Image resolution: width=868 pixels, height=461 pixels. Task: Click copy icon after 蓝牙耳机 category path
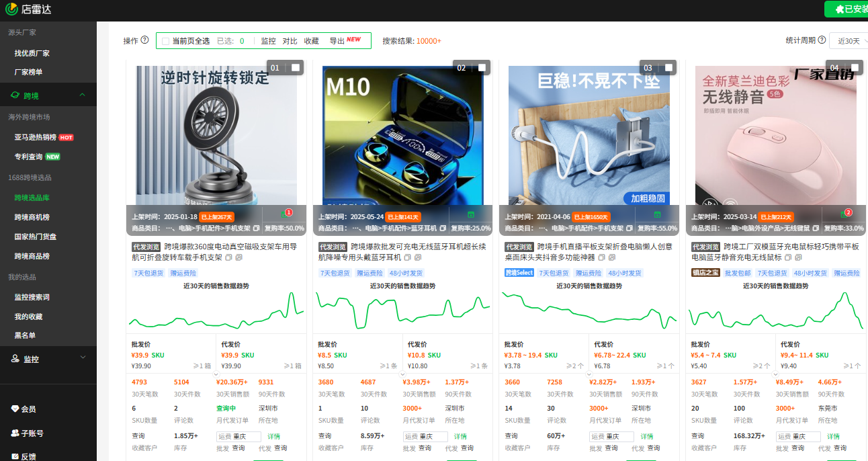click(443, 228)
